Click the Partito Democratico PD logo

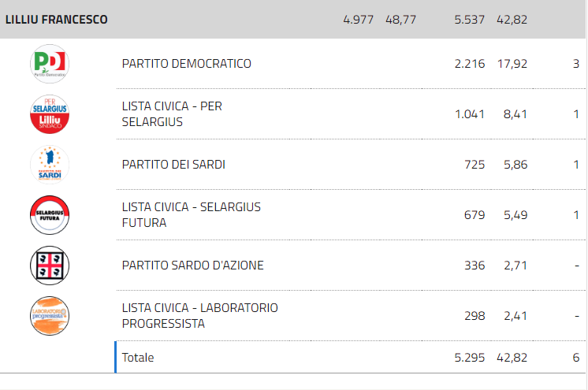click(50, 64)
